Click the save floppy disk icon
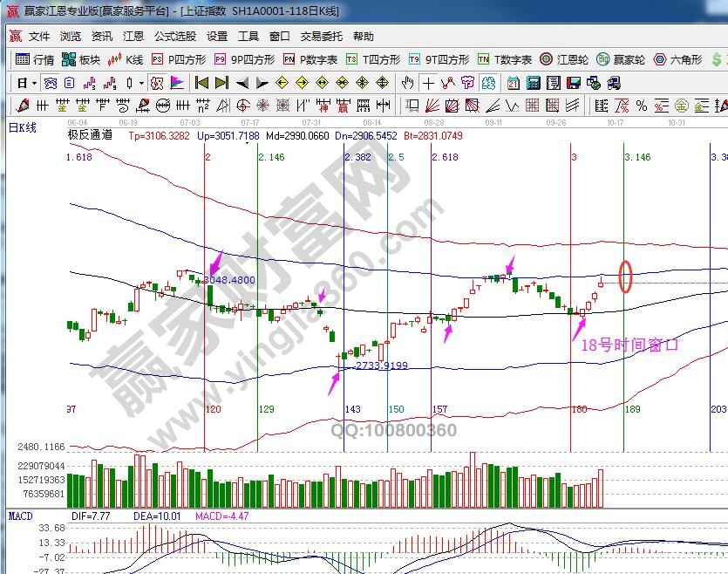Image resolution: width=728 pixels, height=574 pixels. (573, 83)
